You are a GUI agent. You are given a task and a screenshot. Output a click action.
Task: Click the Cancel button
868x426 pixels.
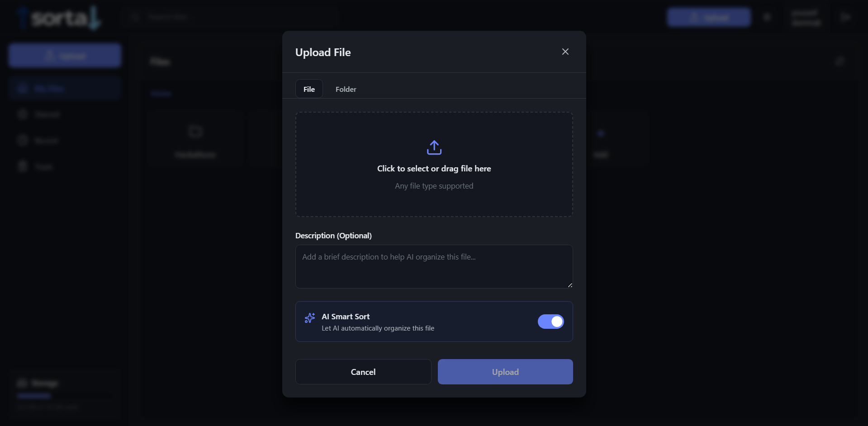pyautogui.click(x=363, y=372)
